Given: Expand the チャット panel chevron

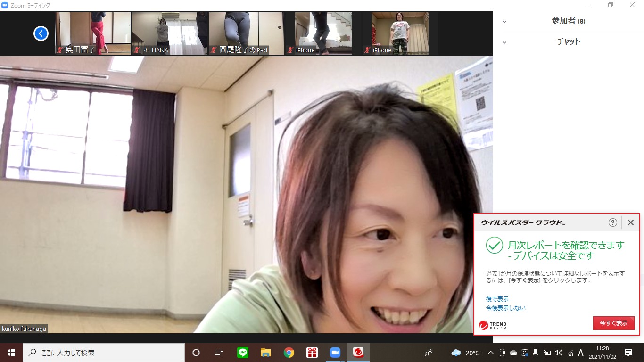Looking at the screenshot, I should coord(504,42).
